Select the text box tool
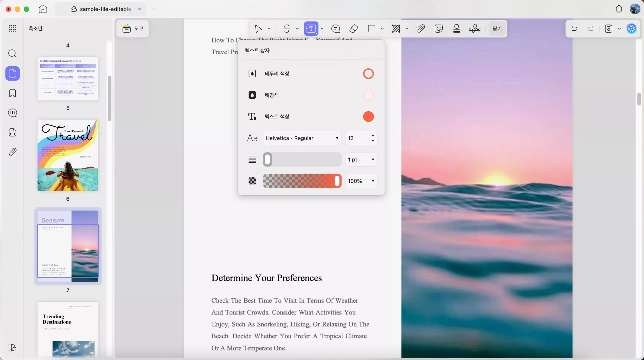The width and height of the screenshot is (644, 360). point(311,29)
